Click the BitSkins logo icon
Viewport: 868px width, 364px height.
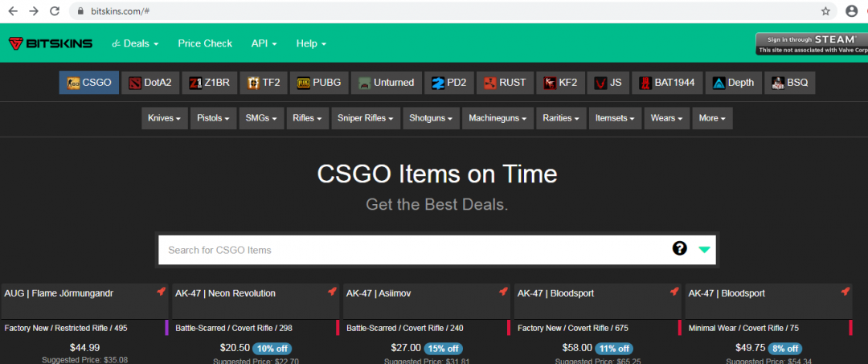click(16, 43)
